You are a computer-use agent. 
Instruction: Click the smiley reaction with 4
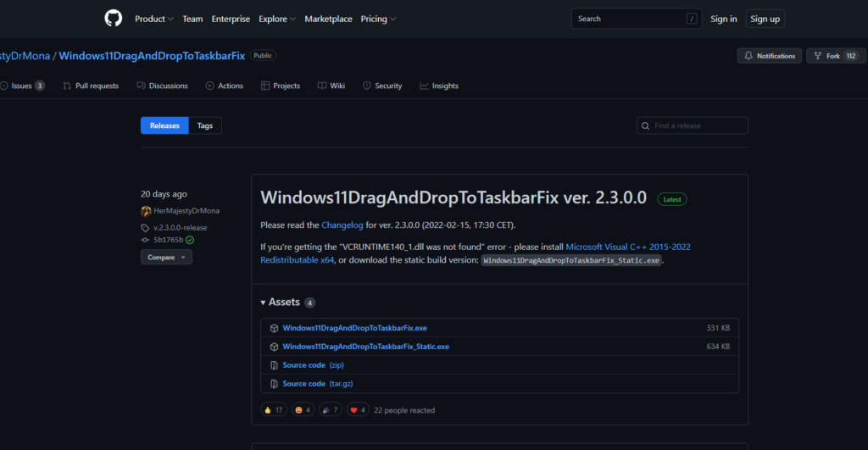303,410
